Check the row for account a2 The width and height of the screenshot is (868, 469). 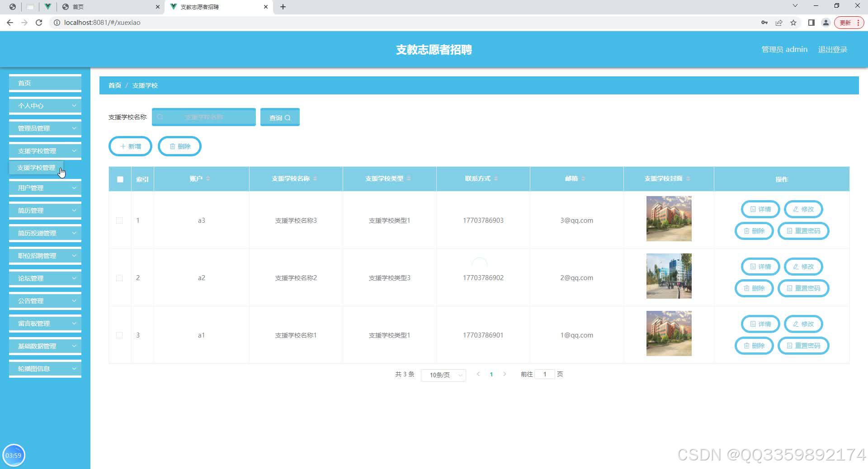119,278
